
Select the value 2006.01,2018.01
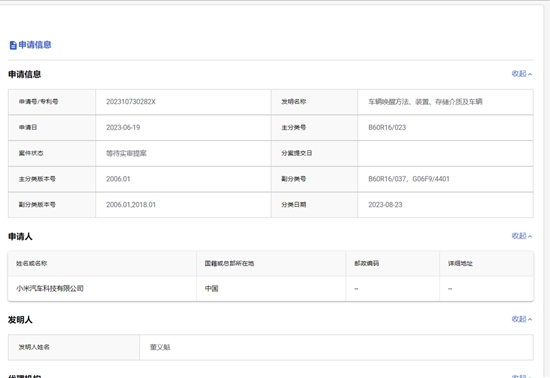(131, 204)
